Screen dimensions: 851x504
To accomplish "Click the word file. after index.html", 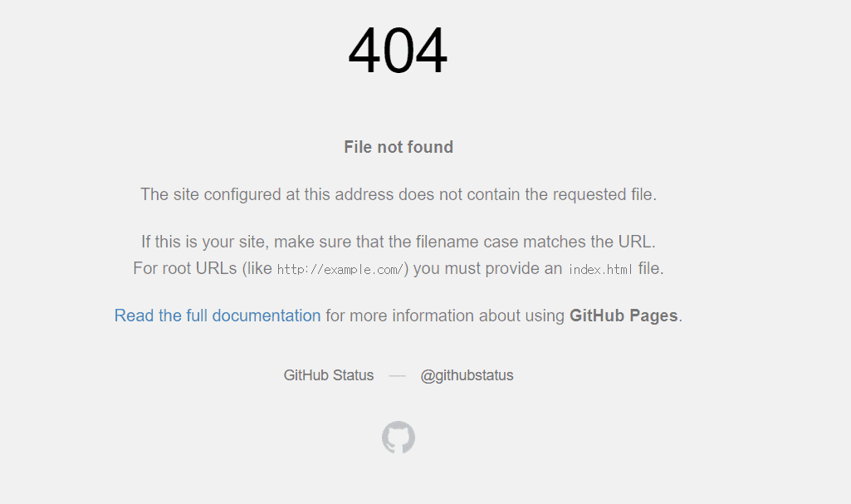I will click(x=651, y=268).
